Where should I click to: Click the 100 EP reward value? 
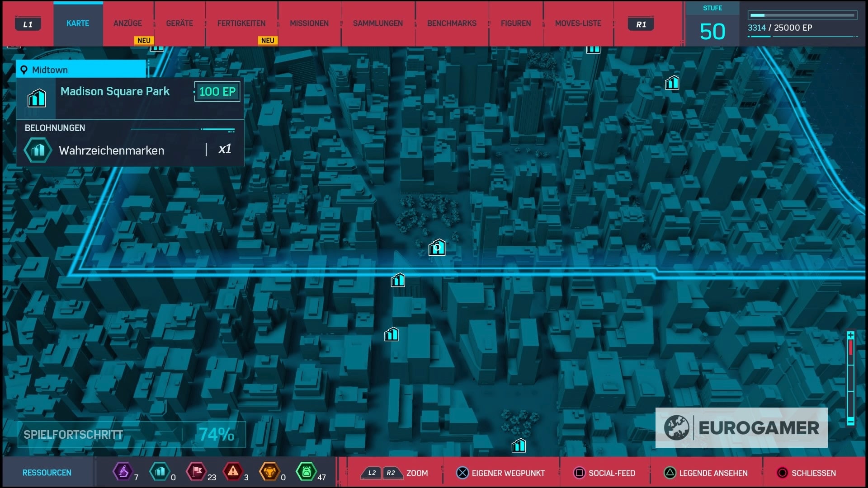217,92
